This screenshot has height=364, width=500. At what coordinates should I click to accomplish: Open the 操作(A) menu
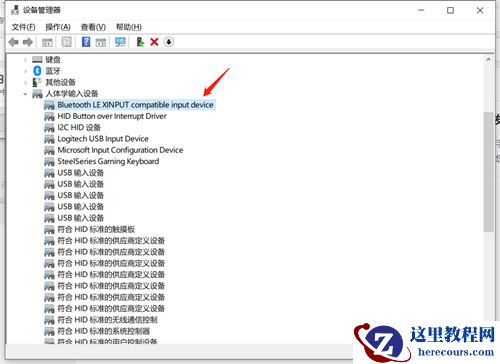click(58, 27)
